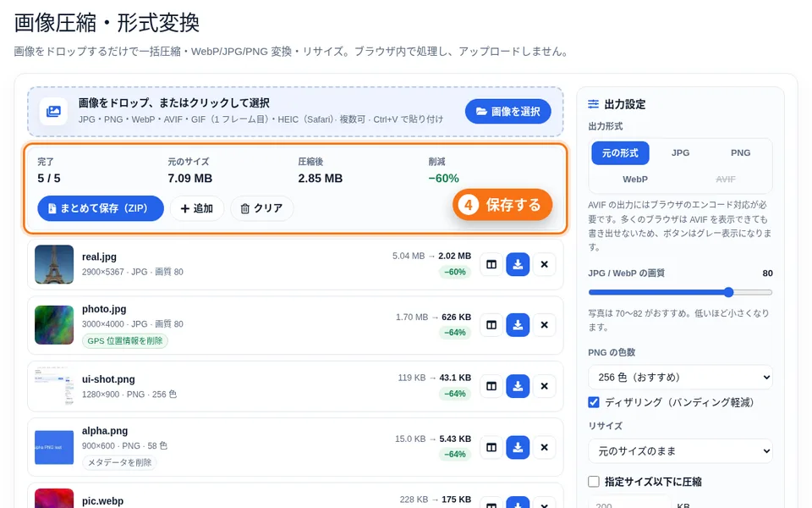Download the compressed photo.jpg
Image resolution: width=812 pixels, height=508 pixels.
coord(518,325)
